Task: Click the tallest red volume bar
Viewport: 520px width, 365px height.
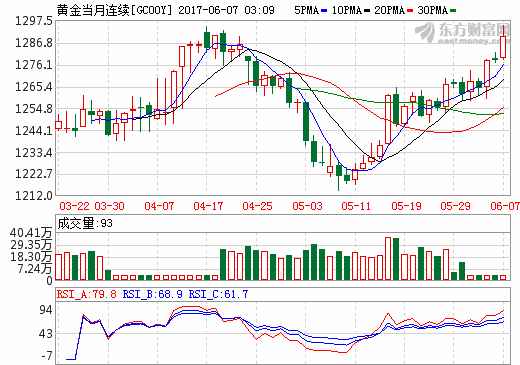Action: [x=388, y=258]
